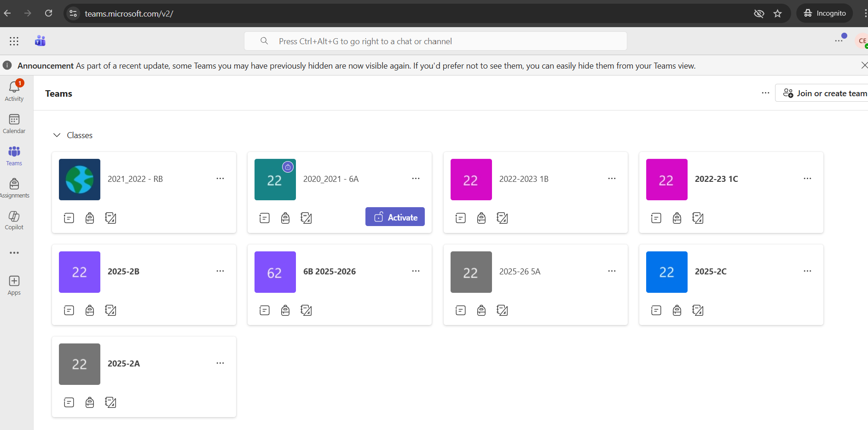
Task: Open the assignments backpack icon on 2022-2023 1B
Action: click(x=481, y=218)
